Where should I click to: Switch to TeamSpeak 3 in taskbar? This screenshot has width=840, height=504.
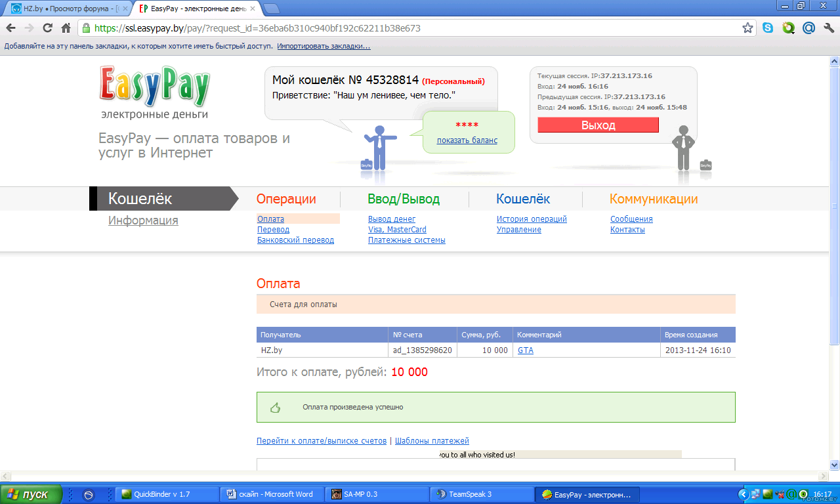coord(482,494)
